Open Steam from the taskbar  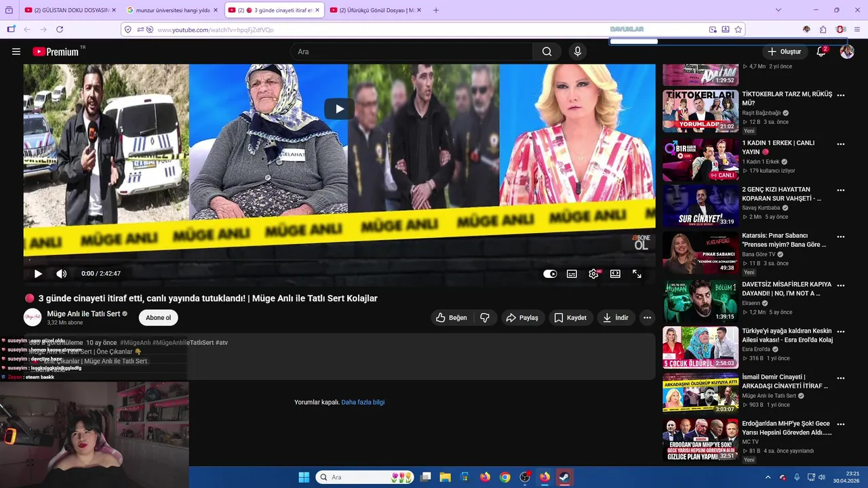pyautogui.click(x=564, y=477)
